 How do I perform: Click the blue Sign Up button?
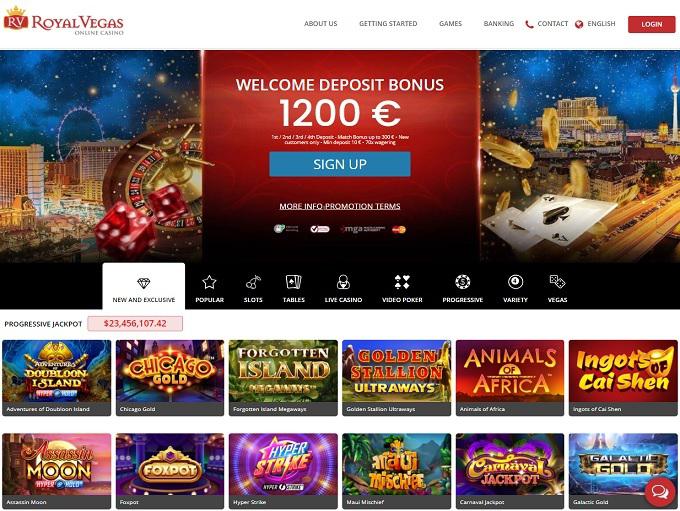pos(340,164)
